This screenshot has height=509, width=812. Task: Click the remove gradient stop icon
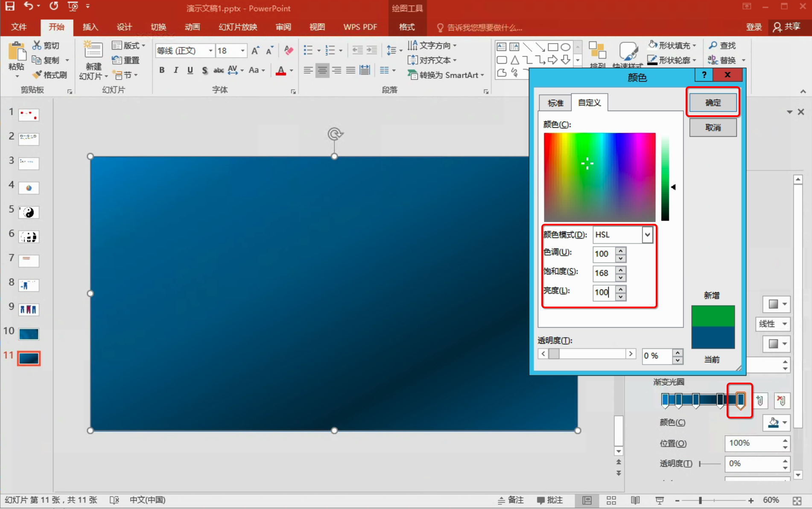[781, 400]
